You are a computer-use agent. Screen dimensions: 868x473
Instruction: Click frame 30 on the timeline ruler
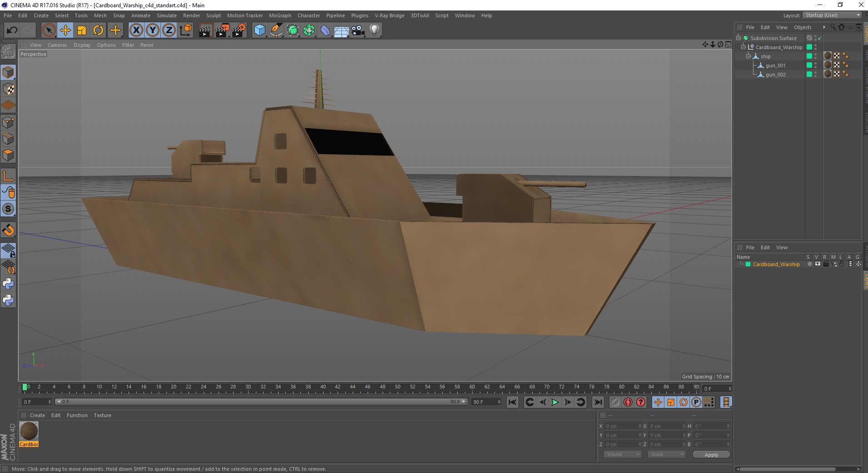click(248, 387)
